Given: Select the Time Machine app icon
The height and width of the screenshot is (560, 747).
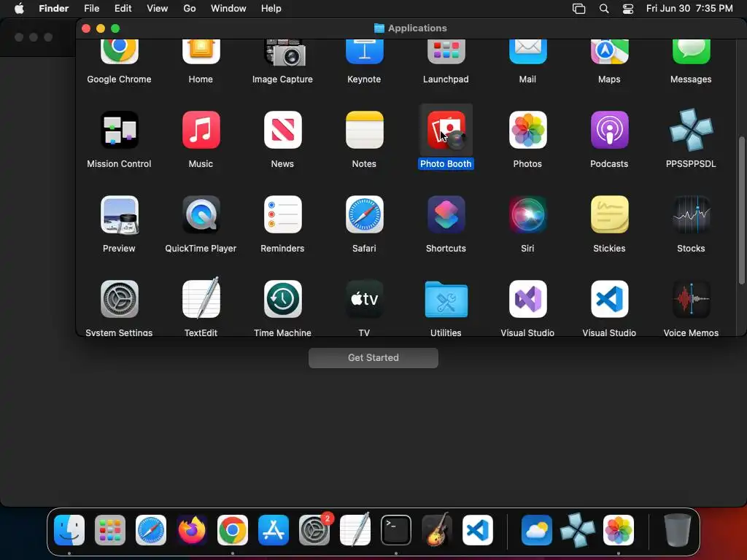Looking at the screenshot, I should [282, 299].
